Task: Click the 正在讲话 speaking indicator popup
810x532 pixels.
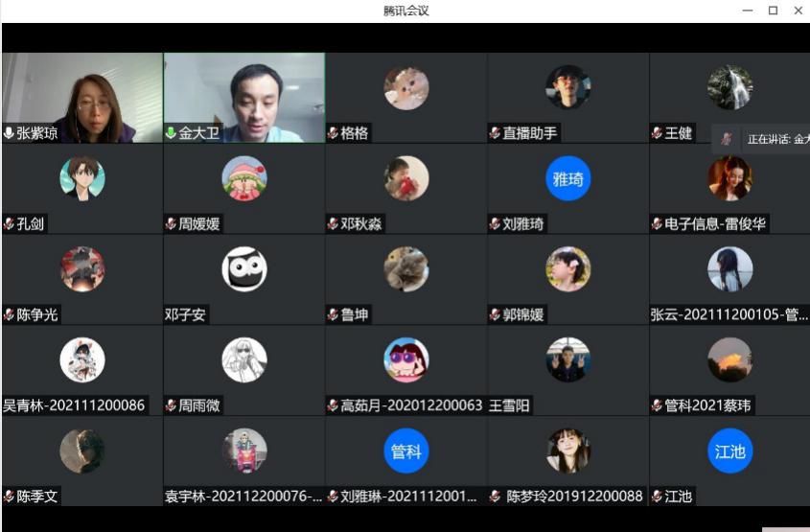Action: click(x=765, y=139)
